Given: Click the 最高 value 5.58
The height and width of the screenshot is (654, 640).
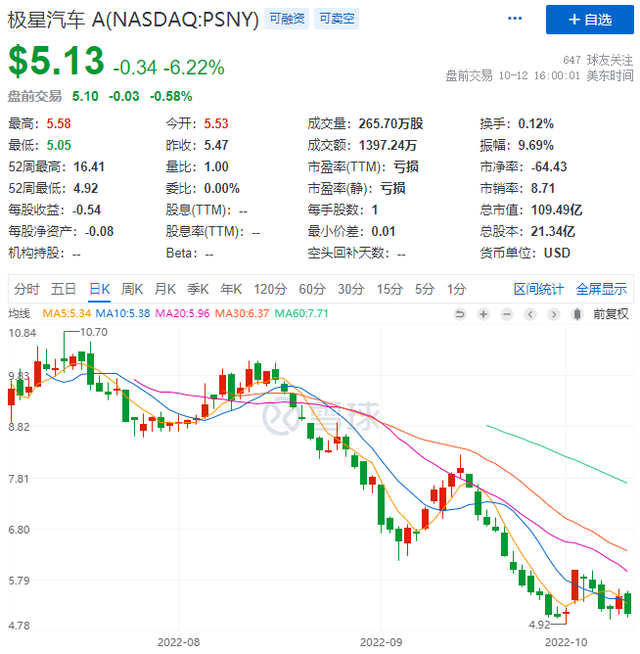Looking at the screenshot, I should click(58, 124).
